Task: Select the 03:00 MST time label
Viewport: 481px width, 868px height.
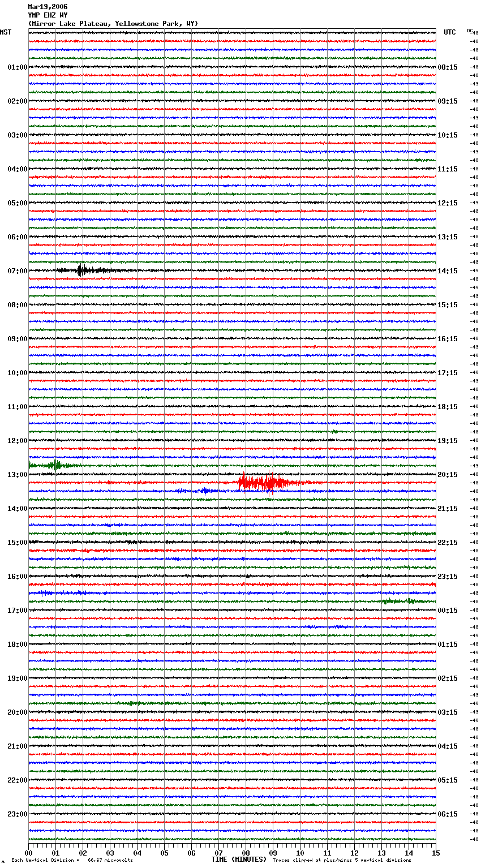Action: point(18,135)
